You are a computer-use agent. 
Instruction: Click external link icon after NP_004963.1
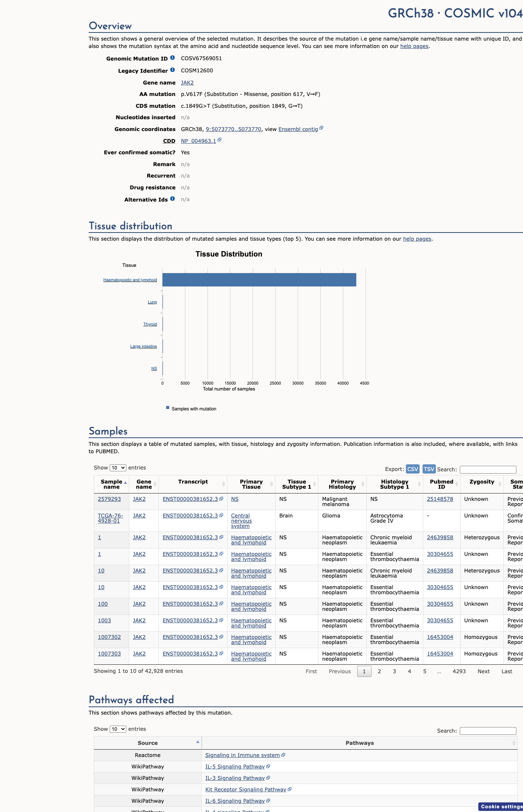(219, 140)
